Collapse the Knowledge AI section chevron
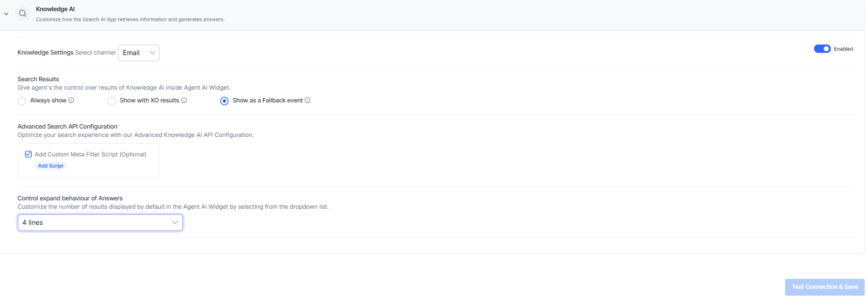868x300 pixels. [6, 13]
